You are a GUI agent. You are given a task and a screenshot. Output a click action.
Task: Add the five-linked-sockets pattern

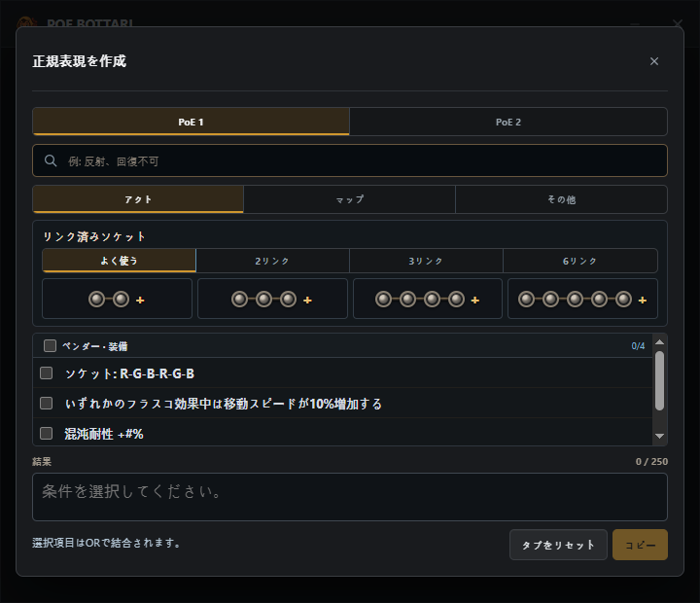coord(582,299)
